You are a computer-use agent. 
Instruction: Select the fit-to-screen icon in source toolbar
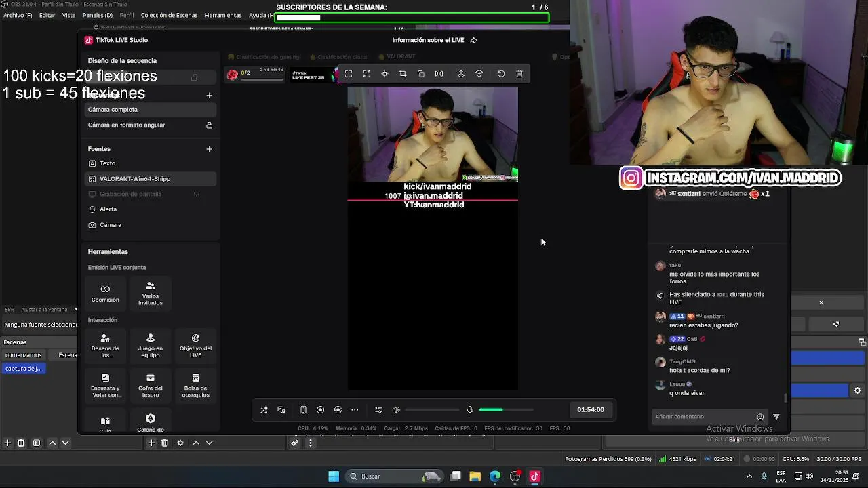tap(349, 74)
